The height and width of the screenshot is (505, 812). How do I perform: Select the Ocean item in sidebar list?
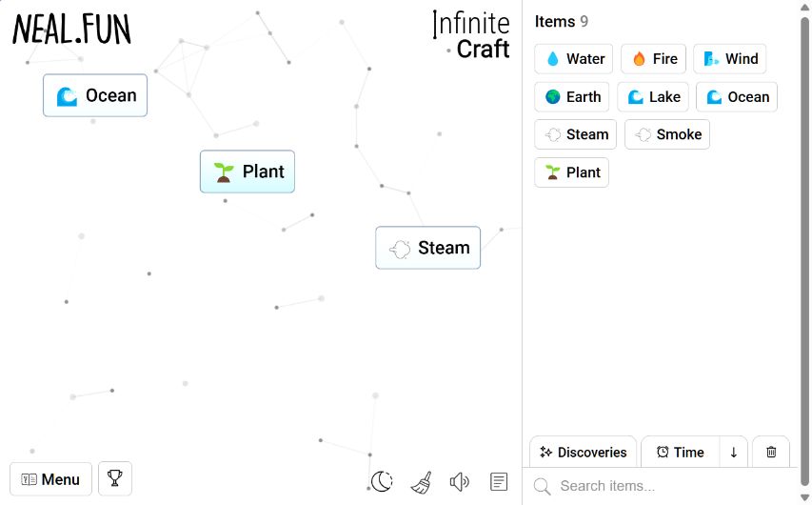(737, 97)
